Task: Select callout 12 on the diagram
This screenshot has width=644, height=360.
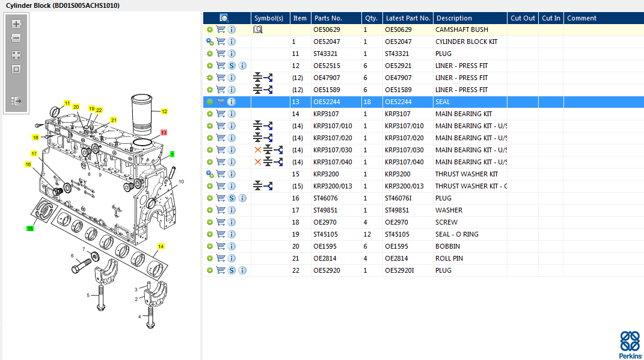Action: pos(164,111)
